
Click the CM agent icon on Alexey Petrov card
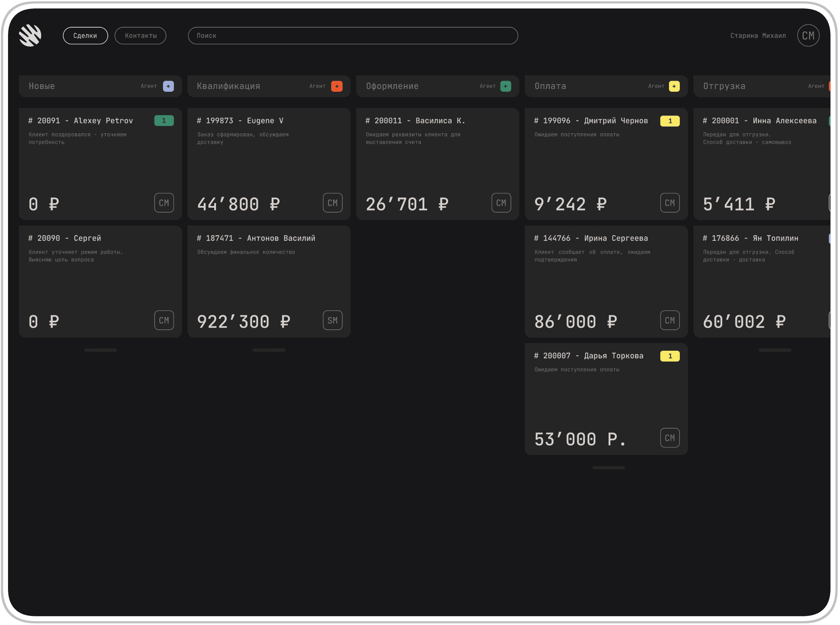point(164,203)
